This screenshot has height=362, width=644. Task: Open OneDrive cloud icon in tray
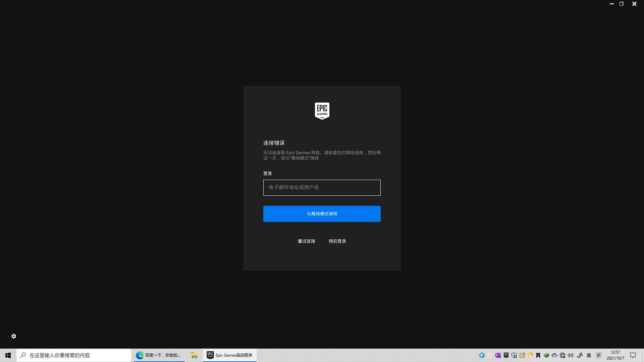point(554,355)
